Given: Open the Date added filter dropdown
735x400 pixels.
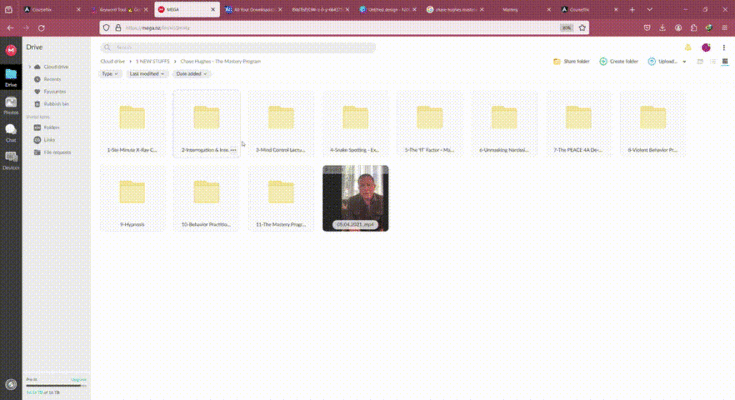Looking at the screenshot, I should click(191, 74).
